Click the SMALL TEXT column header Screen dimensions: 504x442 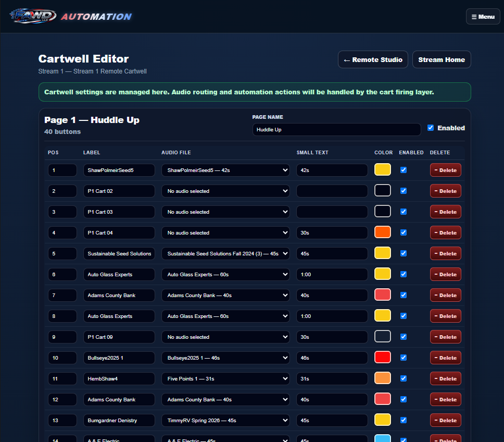[312, 153]
